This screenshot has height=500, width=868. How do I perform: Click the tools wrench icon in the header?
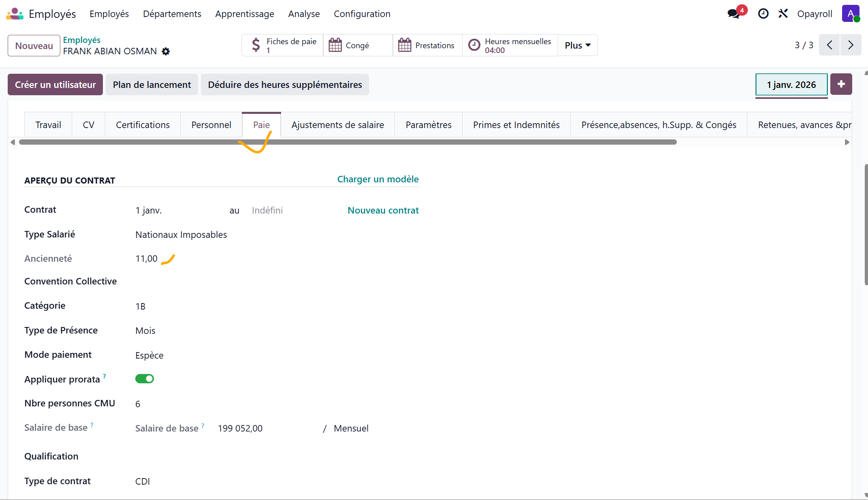click(783, 14)
